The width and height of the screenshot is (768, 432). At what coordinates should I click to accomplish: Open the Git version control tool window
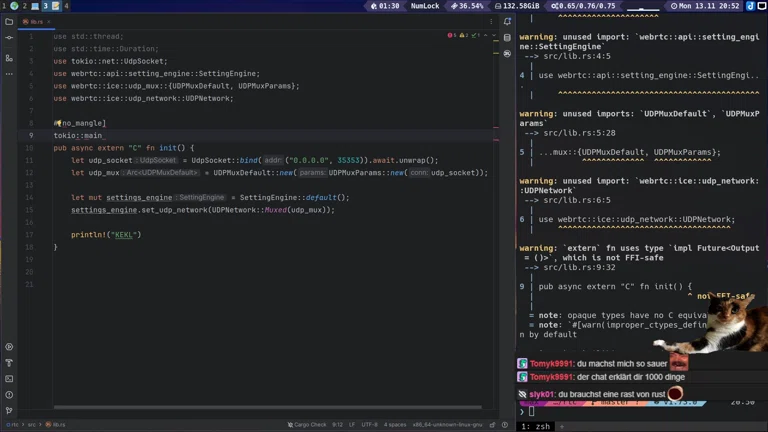click(x=9, y=411)
